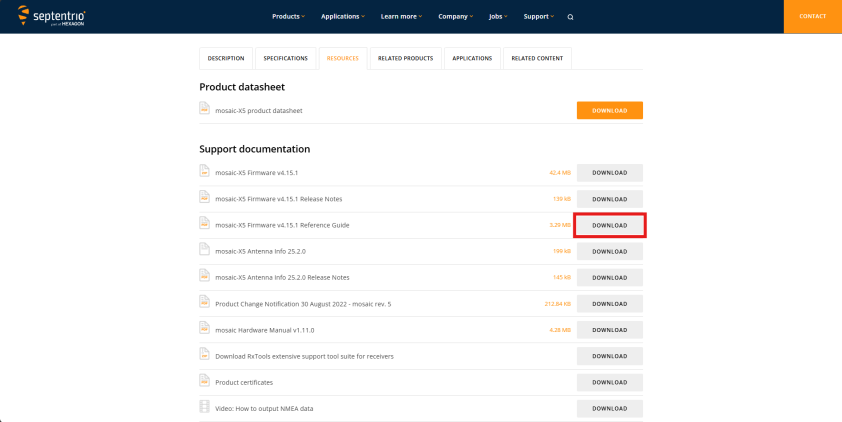
Task: Open the search magnifier icon
Action: [570, 17]
